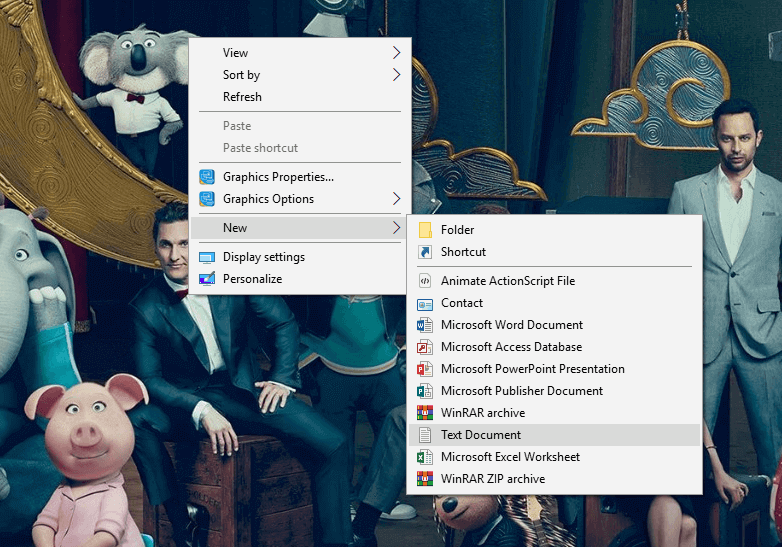
Task: Click the WinRAR archive icon
Action: [x=425, y=413]
